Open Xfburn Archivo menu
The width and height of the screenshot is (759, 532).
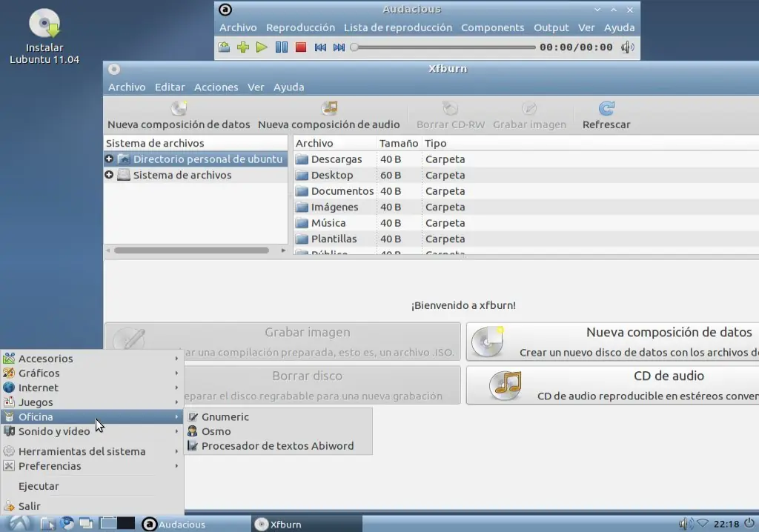click(126, 87)
